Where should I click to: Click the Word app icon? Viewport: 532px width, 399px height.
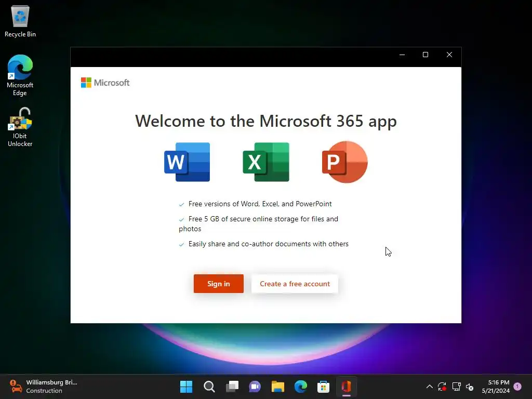(187, 162)
